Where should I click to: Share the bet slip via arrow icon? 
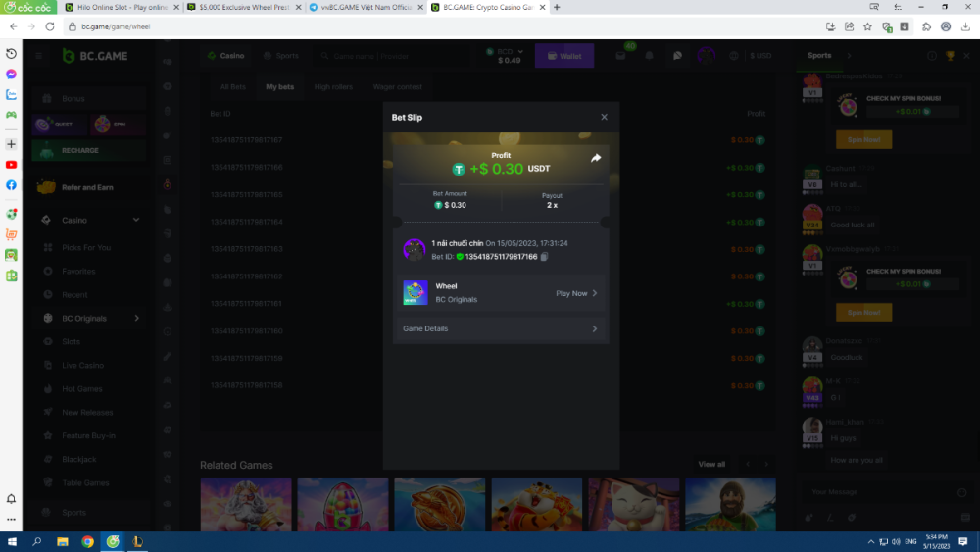596,158
